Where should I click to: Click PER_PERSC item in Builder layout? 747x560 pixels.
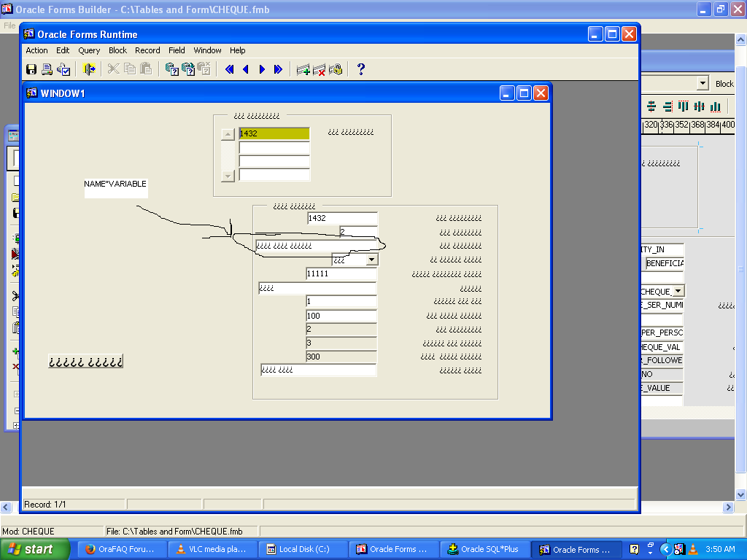662,332
